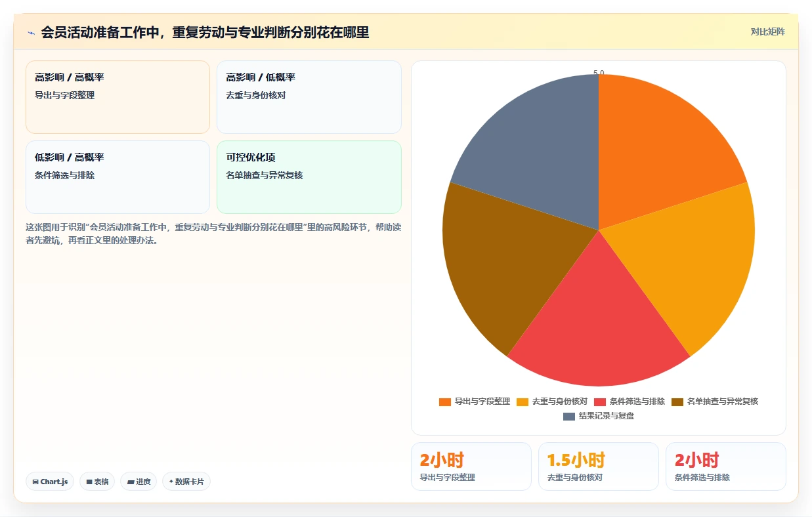This screenshot has height=517, width=812.
Task: Click the brown 名单抽查与异常复核 pie slice
Action: (505, 259)
